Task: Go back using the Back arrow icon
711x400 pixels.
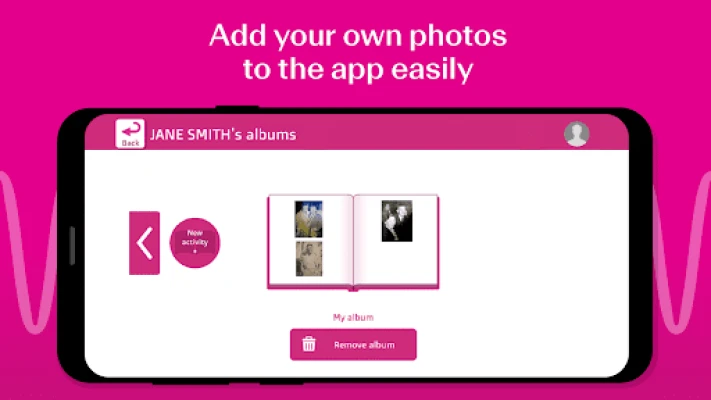Action: pos(131,131)
